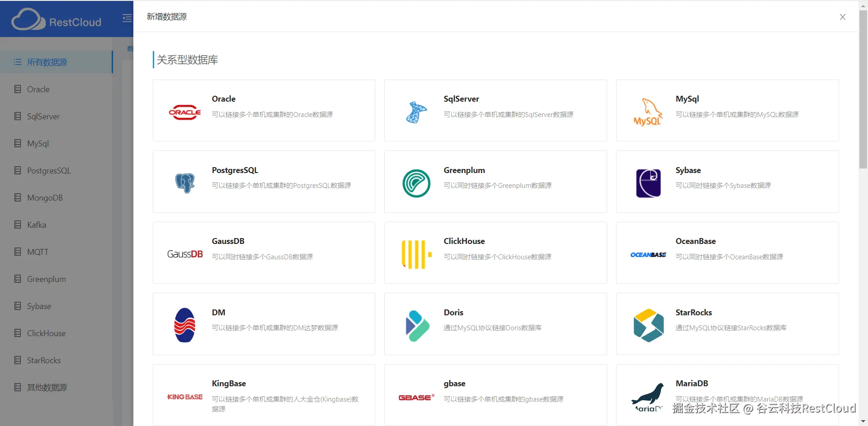This screenshot has height=426, width=868.
Task: Click the icon beside SqlServer in sidebar
Action: coord(18,116)
